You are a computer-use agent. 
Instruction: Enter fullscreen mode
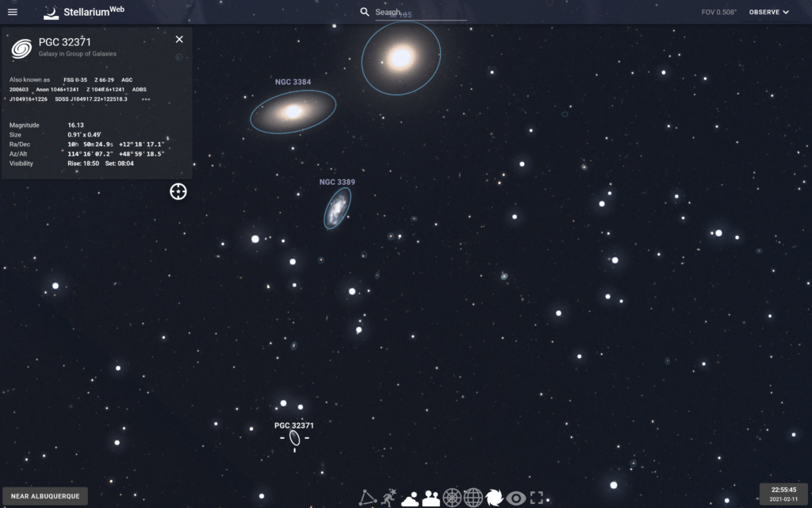[537, 498]
